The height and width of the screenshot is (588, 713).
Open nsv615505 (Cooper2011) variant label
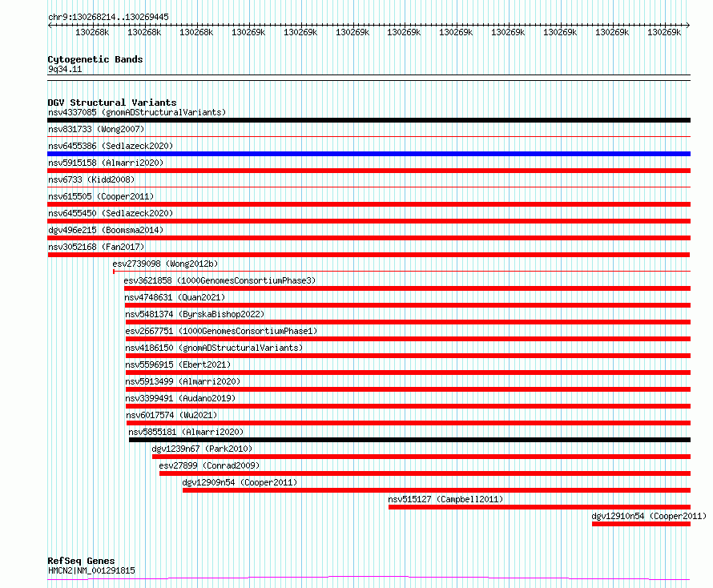point(101,196)
